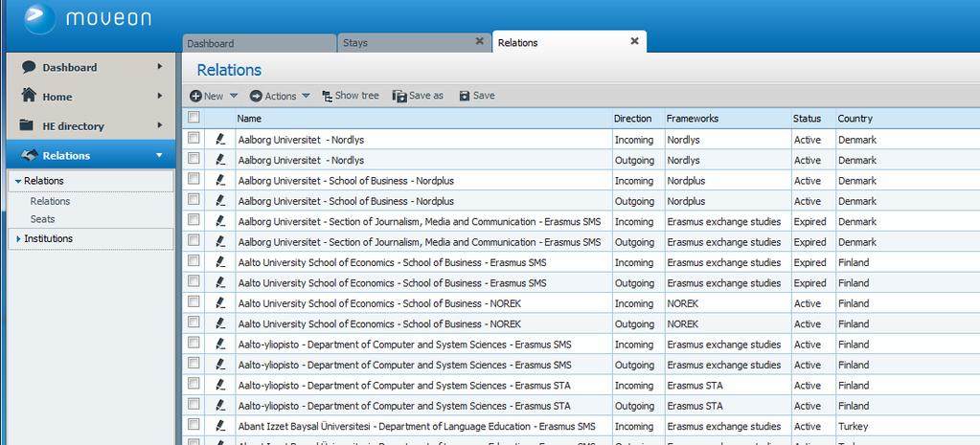The width and height of the screenshot is (980, 445).
Task: Open Seats item in sidebar tree
Action: 42,219
